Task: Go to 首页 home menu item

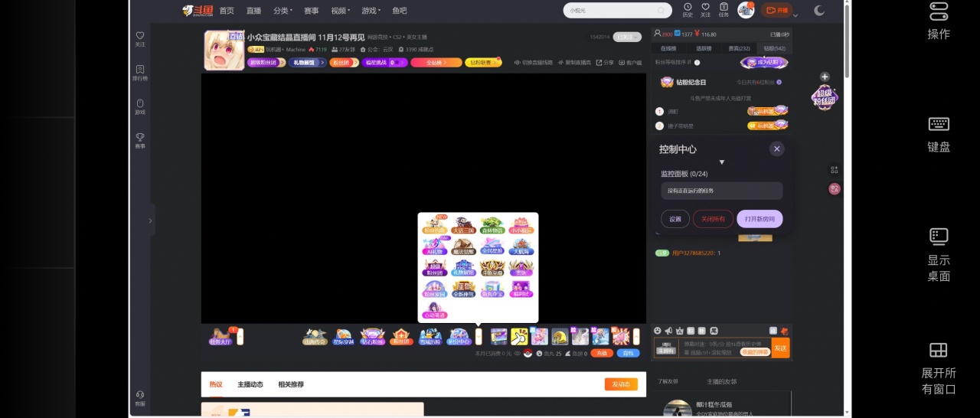Action: point(227,11)
